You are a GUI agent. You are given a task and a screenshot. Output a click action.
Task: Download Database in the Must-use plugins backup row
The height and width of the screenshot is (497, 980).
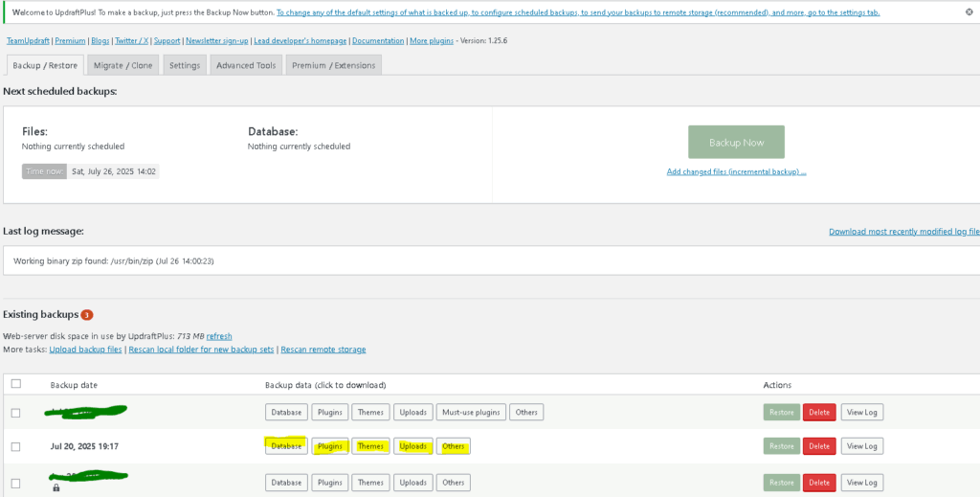tap(286, 412)
